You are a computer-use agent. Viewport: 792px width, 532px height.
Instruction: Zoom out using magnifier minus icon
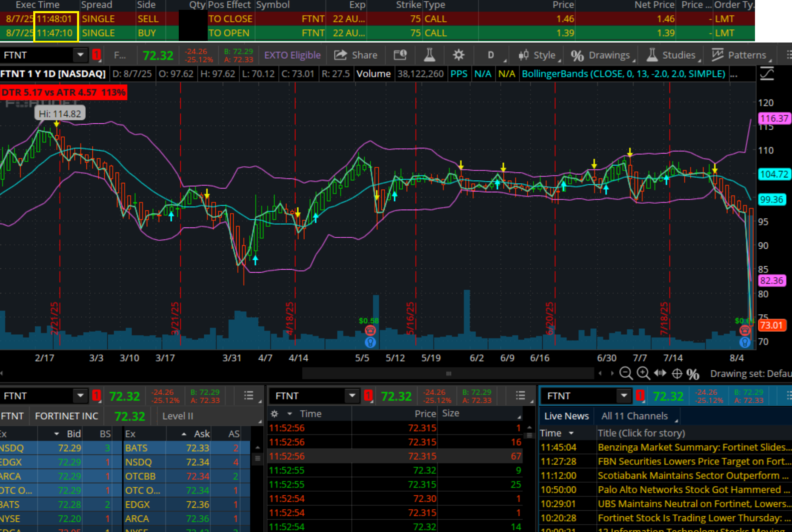coord(626,373)
